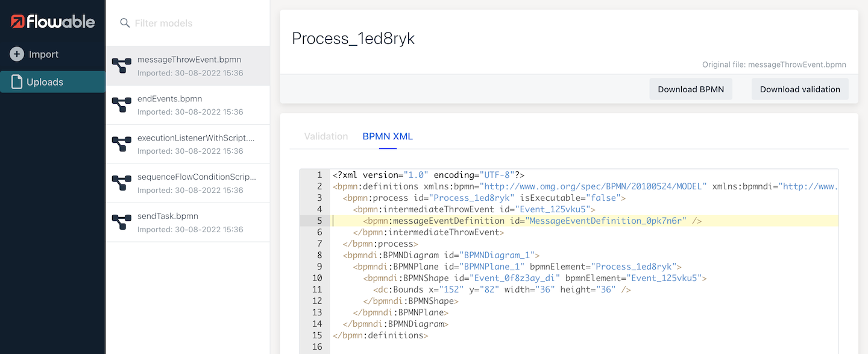Focus the Filter models search field
The image size is (868, 354).
point(193,24)
